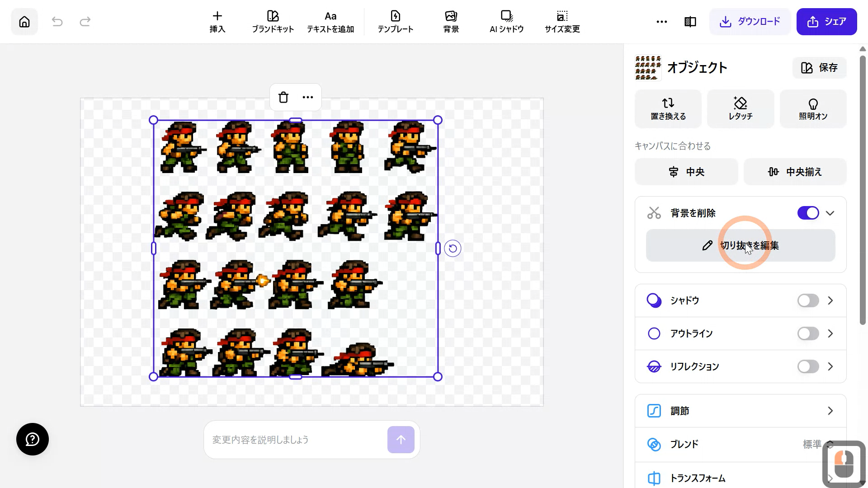This screenshot has width=868, height=488.
Task: Click the シャドウ circle icon
Action: [654, 300]
